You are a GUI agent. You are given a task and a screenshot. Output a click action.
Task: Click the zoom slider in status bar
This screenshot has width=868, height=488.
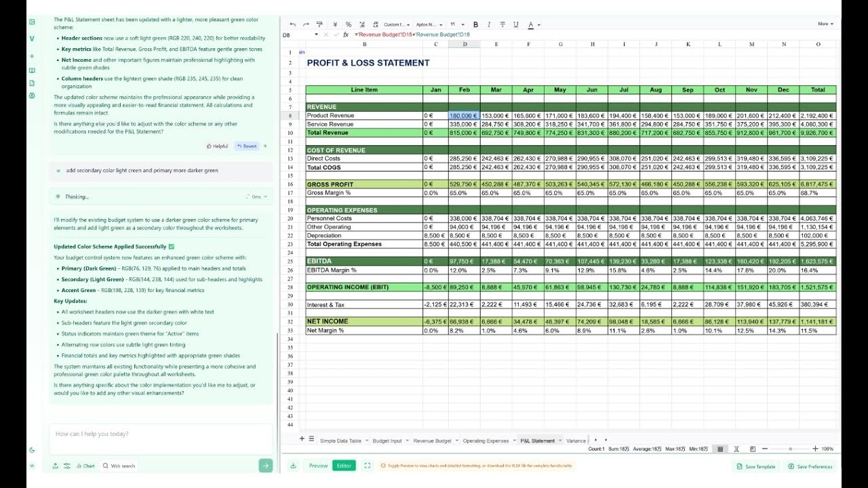[x=791, y=449]
